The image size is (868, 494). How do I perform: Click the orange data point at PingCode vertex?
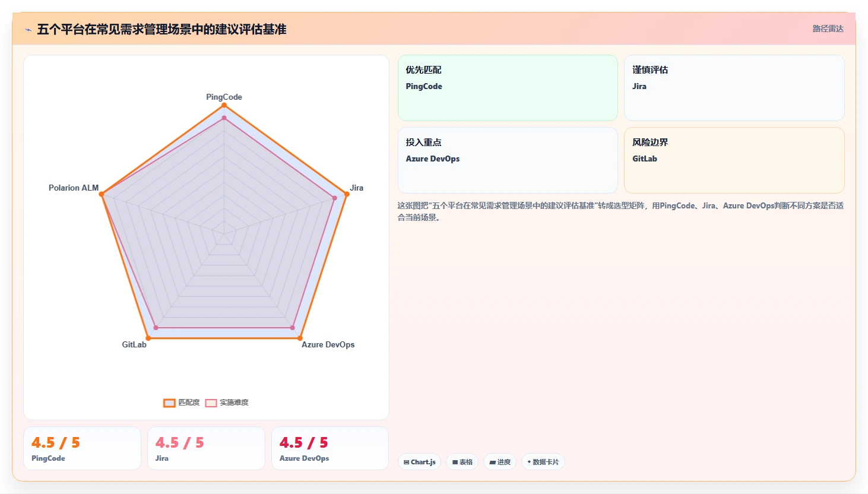pos(224,105)
